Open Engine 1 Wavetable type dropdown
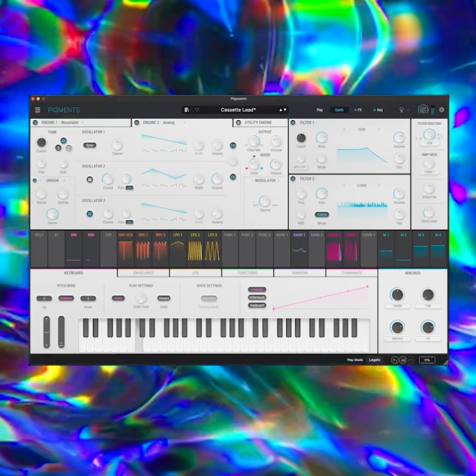Screen dimensions: 476x476 pyautogui.click(x=82, y=122)
